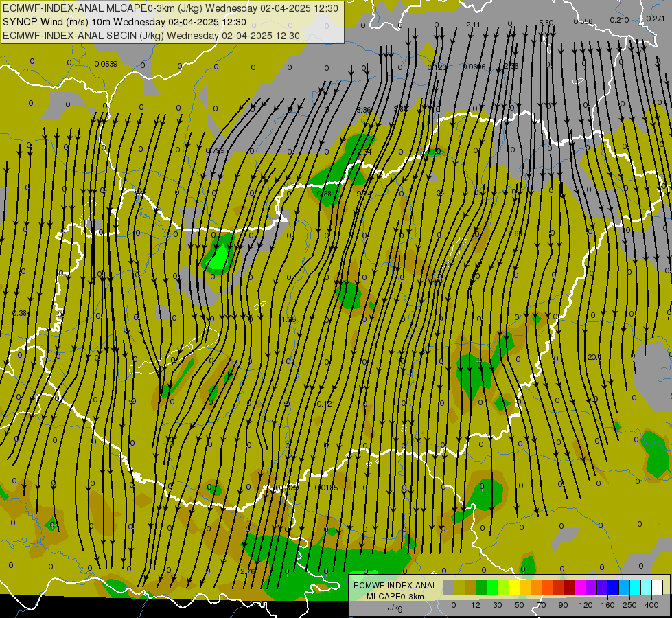Click the 20.1 value on the map
Screen dimensions: 672x618
tap(594, 357)
